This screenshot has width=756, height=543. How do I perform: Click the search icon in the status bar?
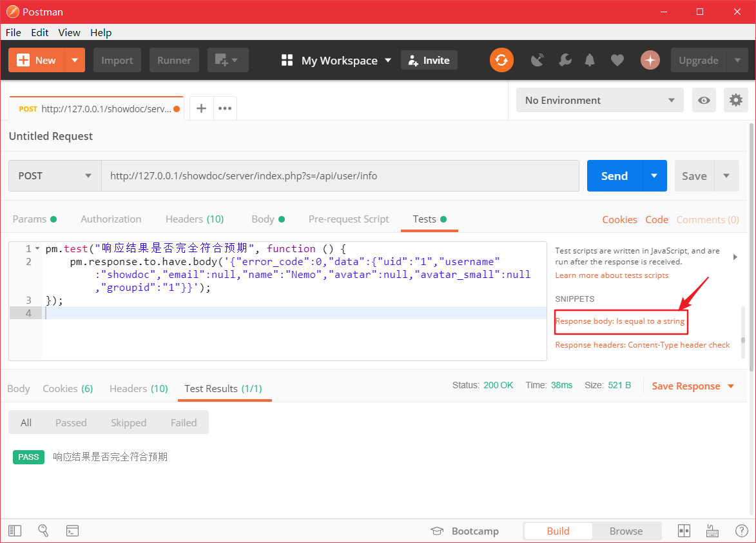point(43,530)
